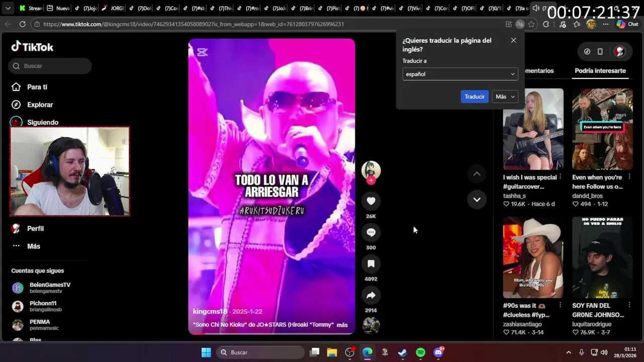
Task: Open options menu for 'Even when you're here'
Action: 629,177
